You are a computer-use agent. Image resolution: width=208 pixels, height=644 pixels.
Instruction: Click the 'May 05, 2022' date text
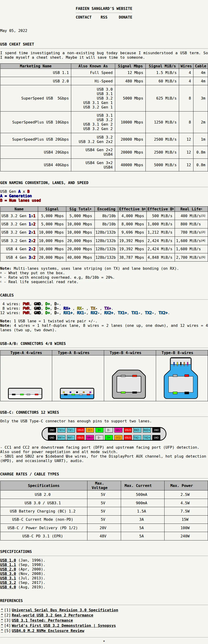point(14,31)
